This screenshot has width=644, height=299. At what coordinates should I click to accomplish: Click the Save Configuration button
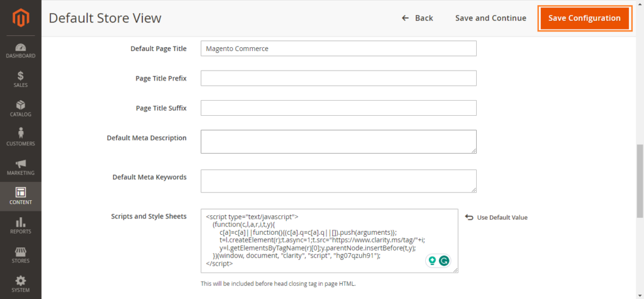pos(584,18)
